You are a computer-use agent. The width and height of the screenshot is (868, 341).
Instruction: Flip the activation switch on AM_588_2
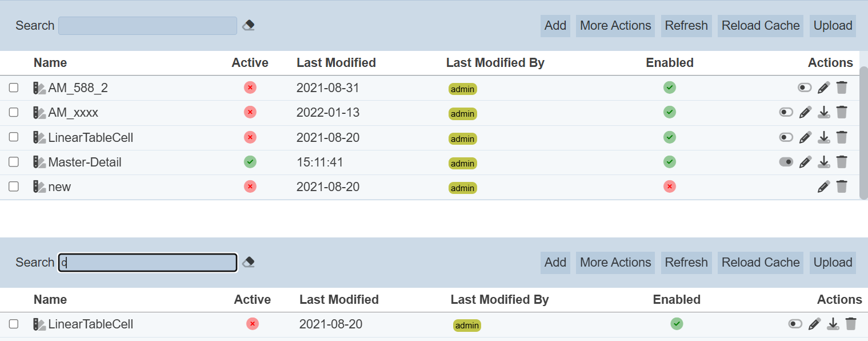pos(805,88)
